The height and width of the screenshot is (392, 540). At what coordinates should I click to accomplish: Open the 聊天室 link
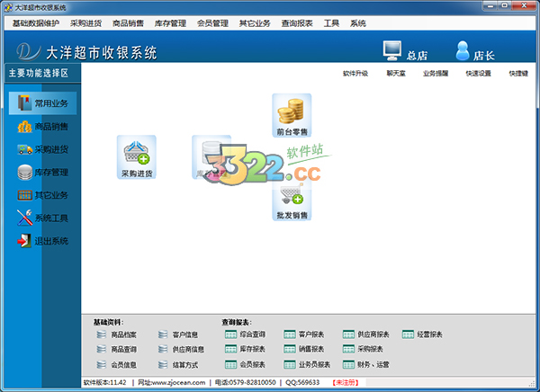[396, 74]
